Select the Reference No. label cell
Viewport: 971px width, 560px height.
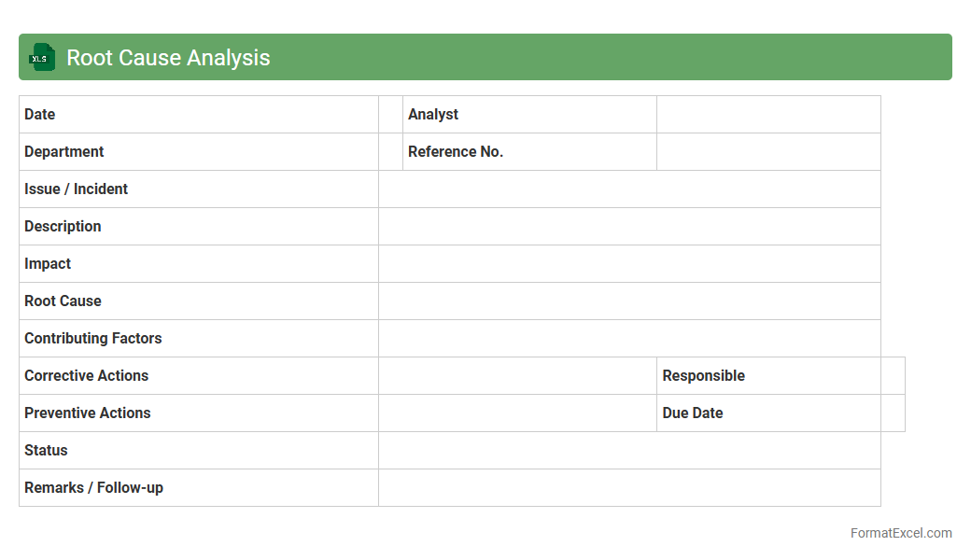click(x=529, y=152)
